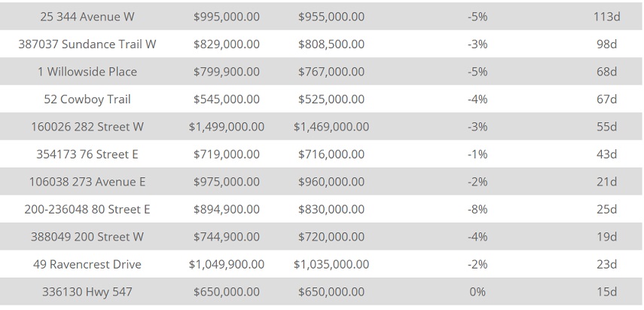This screenshot has height=310, width=644.
Task: Select the 160026 282 Street W row
Action: coord(87,127)
